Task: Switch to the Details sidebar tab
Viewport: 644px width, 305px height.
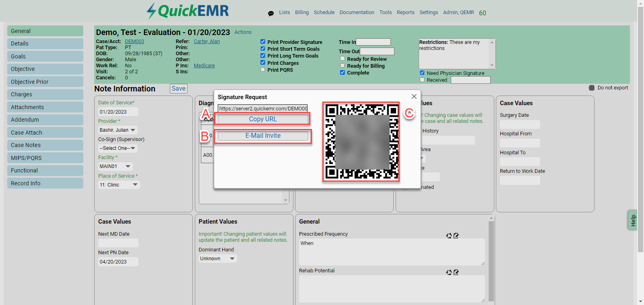Action: pyautogui.click(x=45, y=44)
